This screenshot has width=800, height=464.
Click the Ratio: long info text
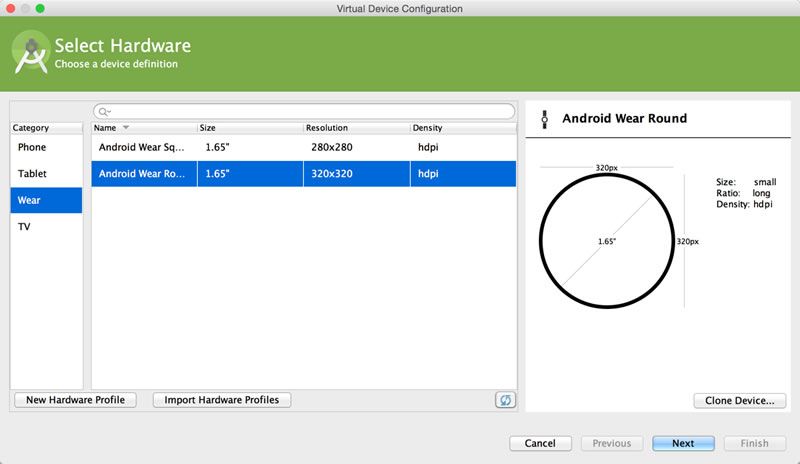[743, 193]
